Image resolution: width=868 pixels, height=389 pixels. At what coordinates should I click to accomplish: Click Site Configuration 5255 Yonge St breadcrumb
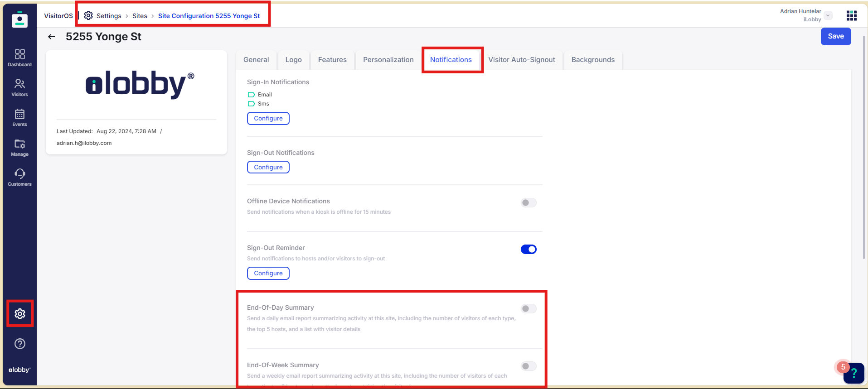pyautogui.click(x=209, y=16)
